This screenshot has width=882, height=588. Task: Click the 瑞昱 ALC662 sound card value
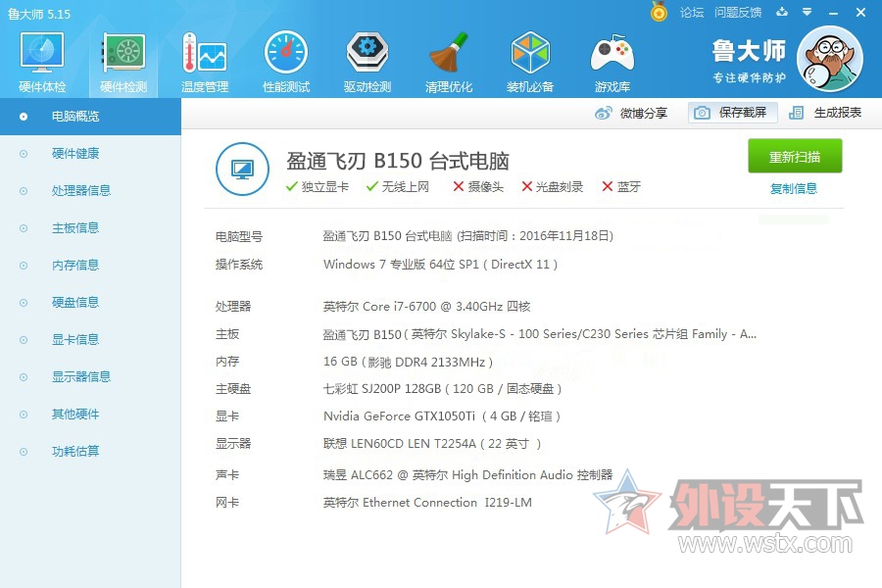[467, 475]
